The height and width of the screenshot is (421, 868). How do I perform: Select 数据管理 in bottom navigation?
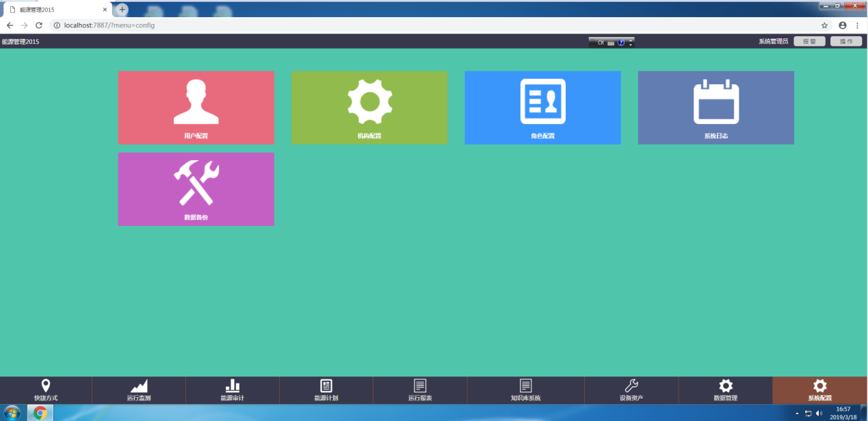[x=725, y=390]
